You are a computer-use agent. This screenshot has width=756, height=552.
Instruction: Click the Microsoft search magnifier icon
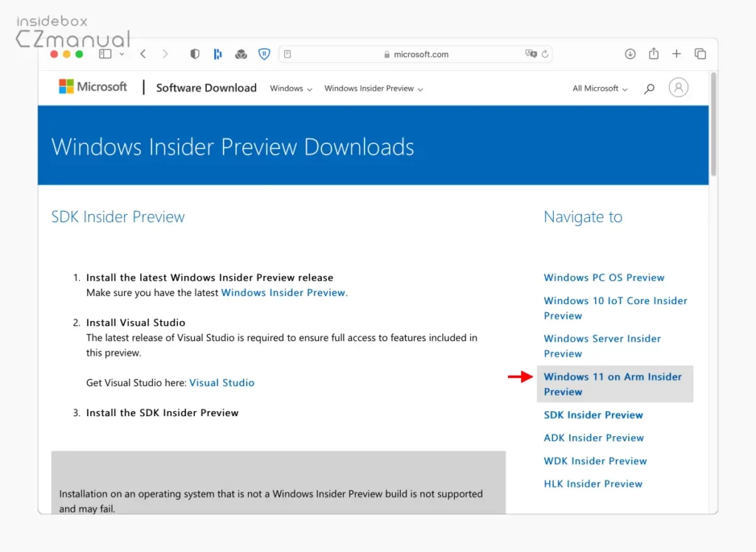click(649, 89)
